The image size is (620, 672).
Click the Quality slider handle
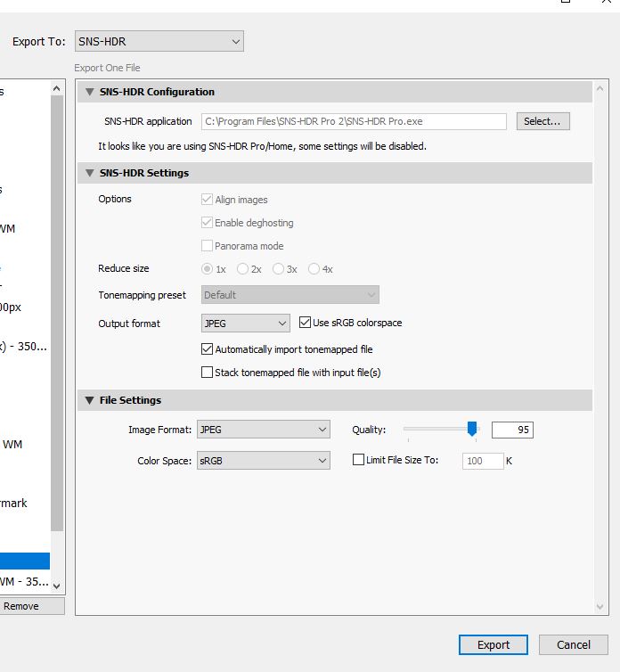click(x=472, y=429)
